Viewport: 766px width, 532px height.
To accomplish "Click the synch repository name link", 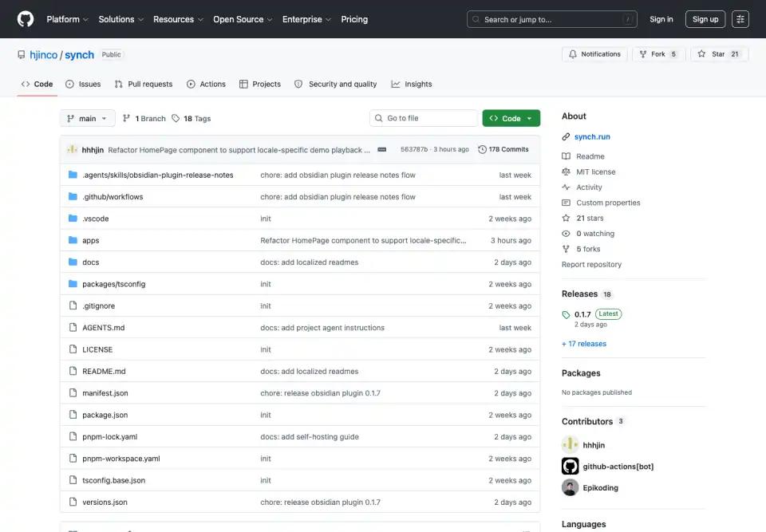I will [x=79, y=55].
